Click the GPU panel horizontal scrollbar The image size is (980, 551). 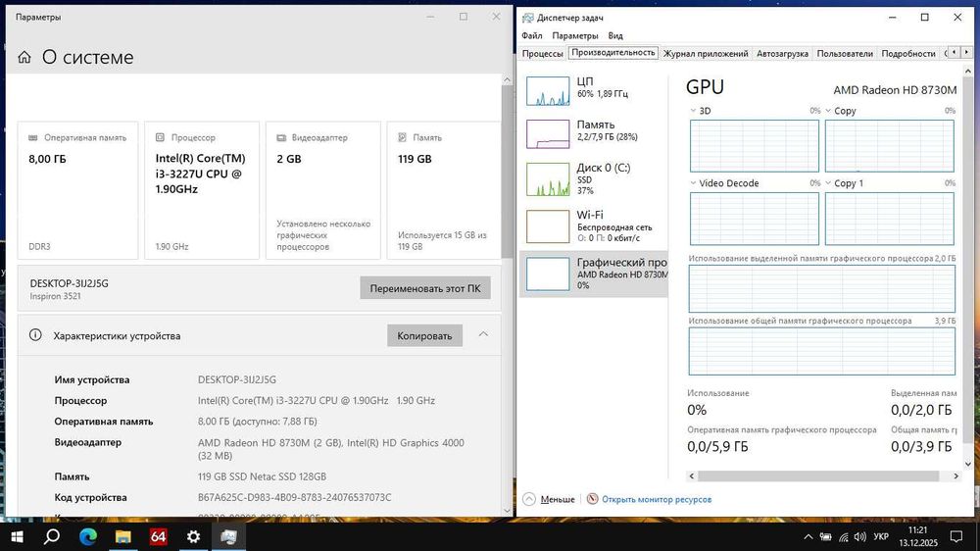[x=817, y=476]
